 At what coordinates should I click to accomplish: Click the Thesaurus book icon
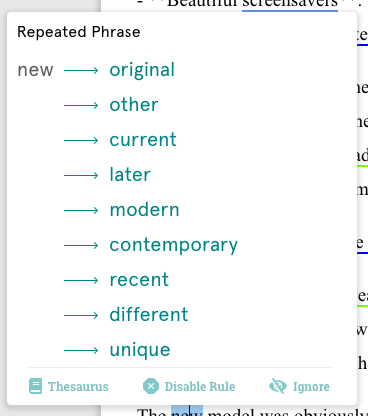[x=35, y=386]
